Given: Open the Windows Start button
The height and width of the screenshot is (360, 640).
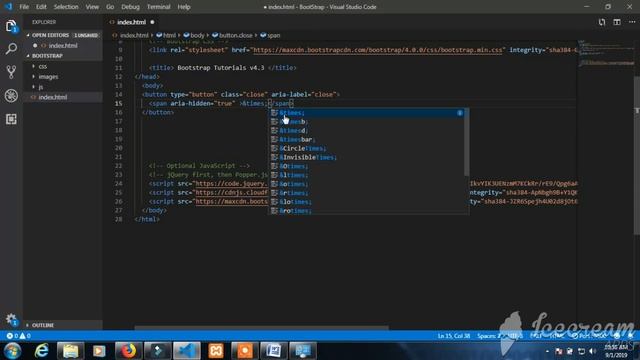Looking at the screenshot, I should [x=13, y=351].
